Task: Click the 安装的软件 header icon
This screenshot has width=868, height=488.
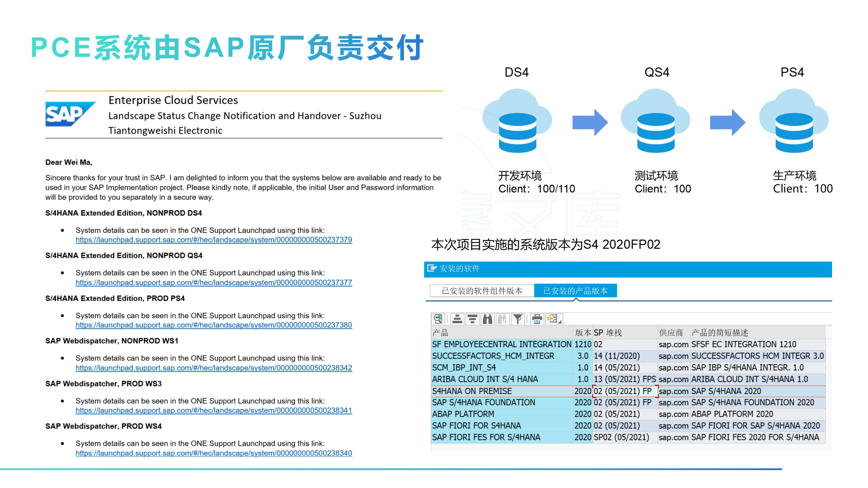Action: click(432, 268)
